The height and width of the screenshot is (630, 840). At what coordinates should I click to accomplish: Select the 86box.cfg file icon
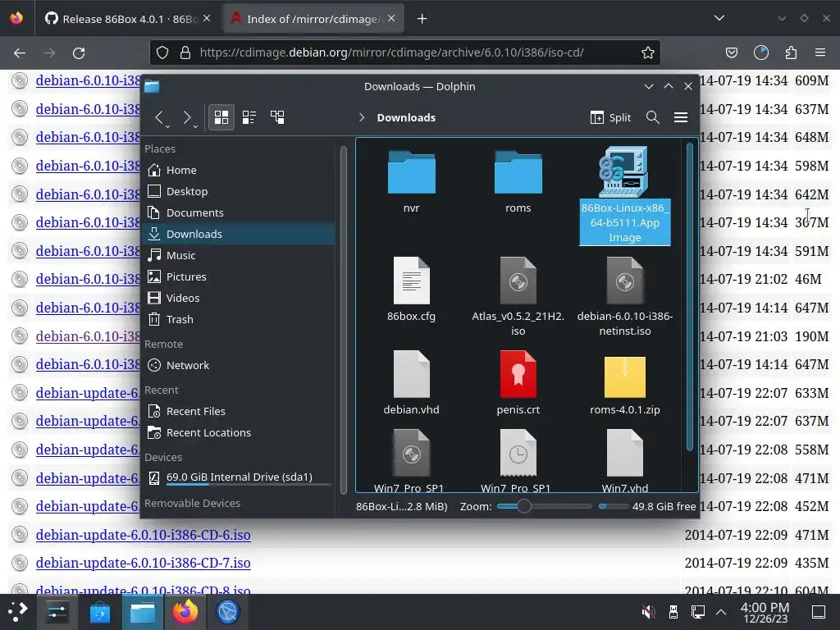[x=412, y=281]
